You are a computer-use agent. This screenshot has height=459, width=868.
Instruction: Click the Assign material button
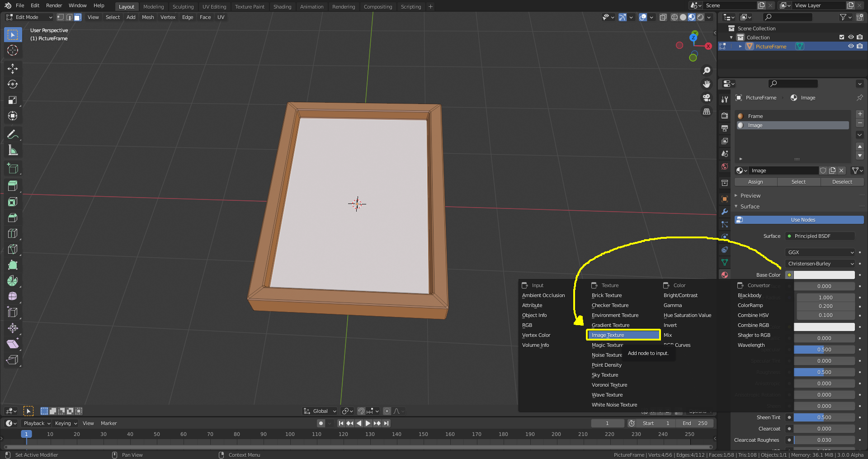(755, 181)
